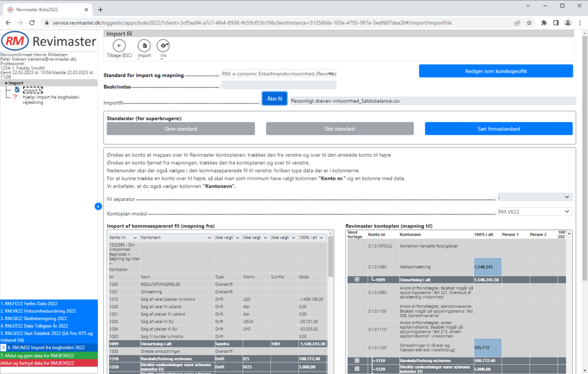588x374 pixels.
Task: Click into the Beskrivelse text field
Action: click(279, 85)
